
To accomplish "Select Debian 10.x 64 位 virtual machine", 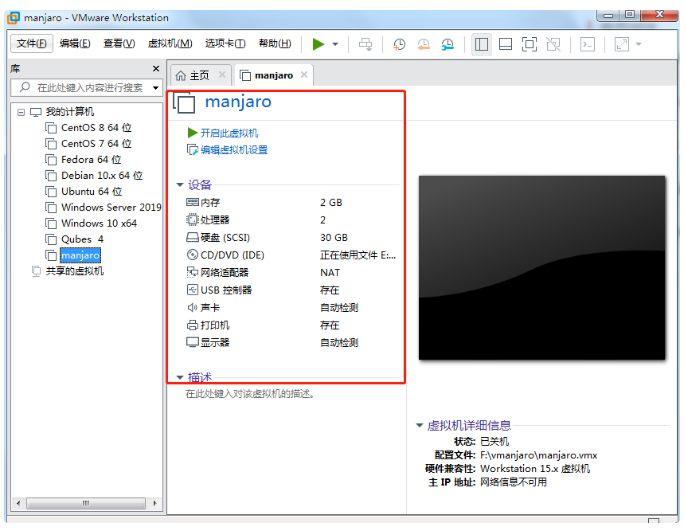I will [94, 175].
